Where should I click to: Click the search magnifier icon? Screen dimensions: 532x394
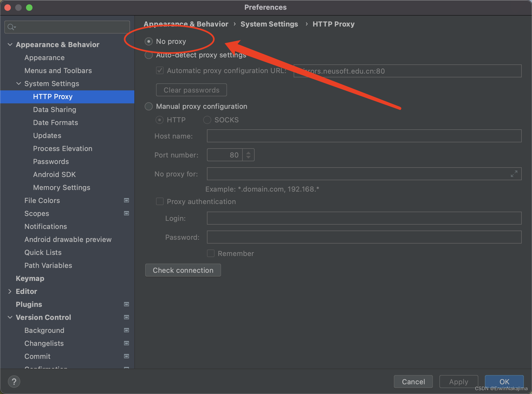(11, 27)
